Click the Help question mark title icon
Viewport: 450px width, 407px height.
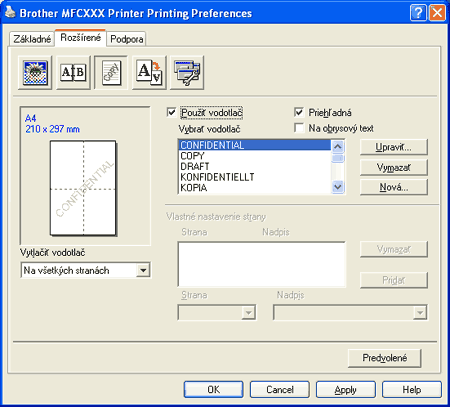(418, 13)
